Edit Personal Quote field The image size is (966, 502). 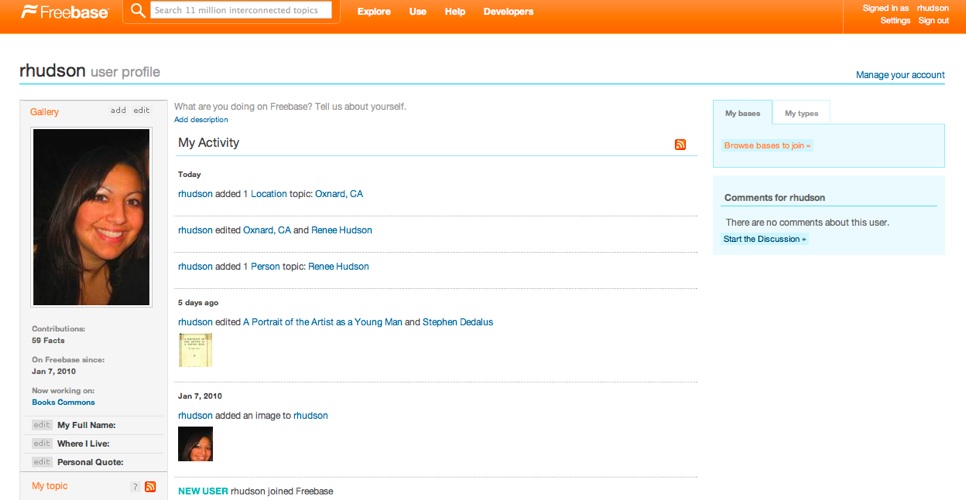42,462
